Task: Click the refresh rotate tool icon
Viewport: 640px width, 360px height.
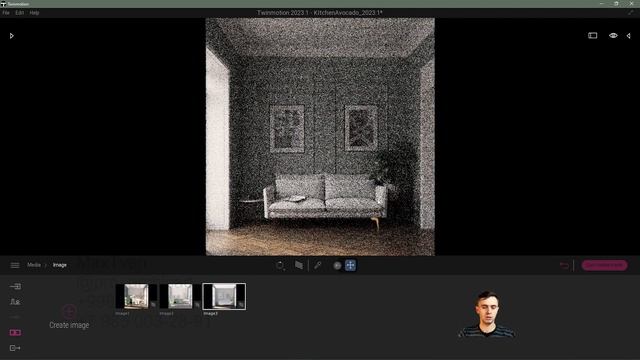Action: 280,265
